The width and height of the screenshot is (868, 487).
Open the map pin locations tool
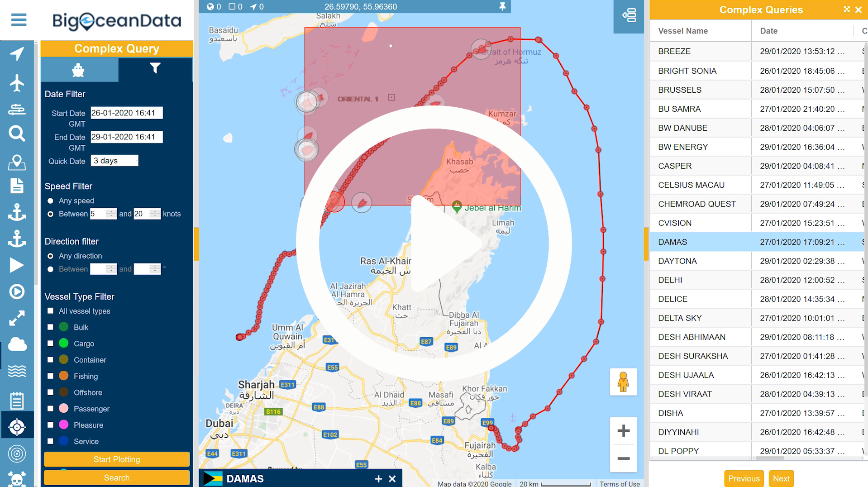pos(17,162)
